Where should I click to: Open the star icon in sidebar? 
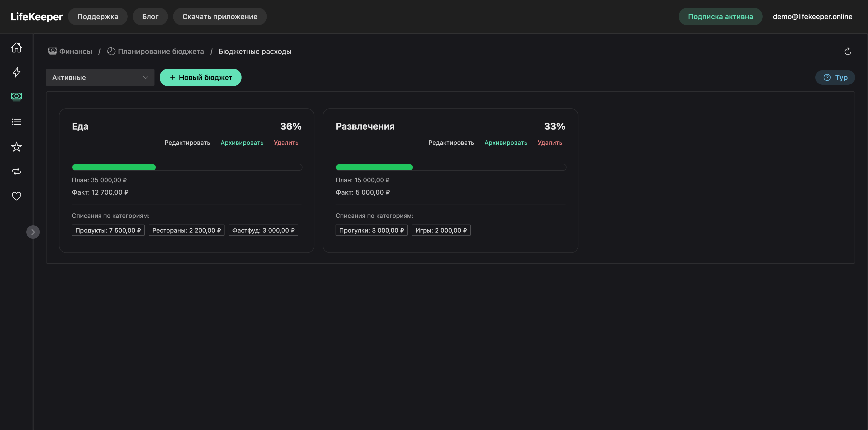click(x=16, y=147)
